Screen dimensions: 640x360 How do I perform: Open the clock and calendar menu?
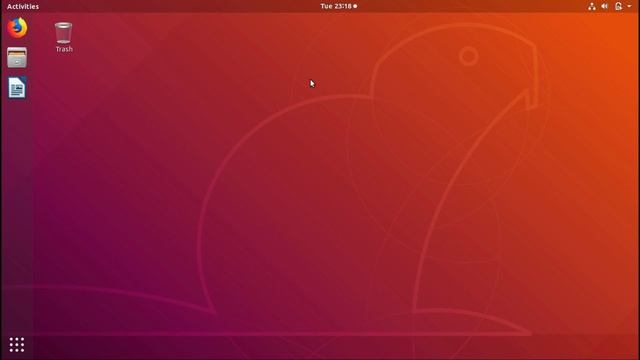pyautogui.click(x=338, y=6)
